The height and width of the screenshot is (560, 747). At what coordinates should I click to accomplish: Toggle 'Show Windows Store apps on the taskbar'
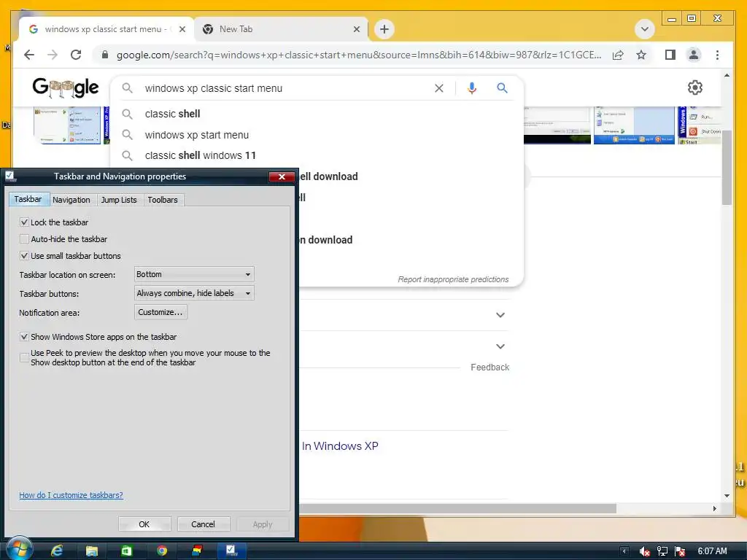[x=24, y=337]
